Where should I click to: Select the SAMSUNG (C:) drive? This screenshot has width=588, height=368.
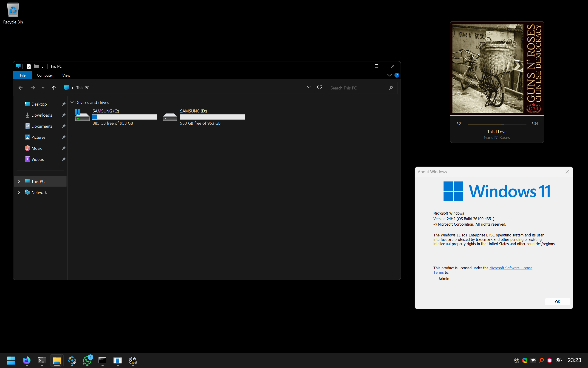coord(116,117)
